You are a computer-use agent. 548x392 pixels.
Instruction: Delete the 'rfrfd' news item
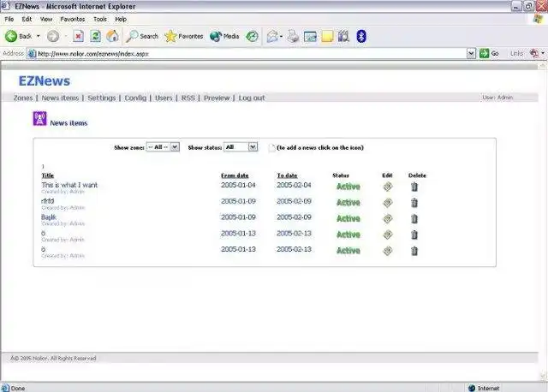click(414, 203)
